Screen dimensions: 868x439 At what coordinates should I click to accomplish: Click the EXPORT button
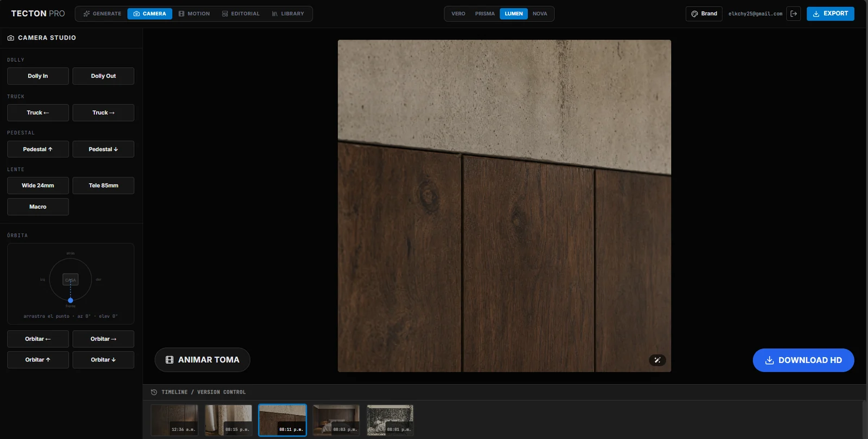[x=831, y=14]
